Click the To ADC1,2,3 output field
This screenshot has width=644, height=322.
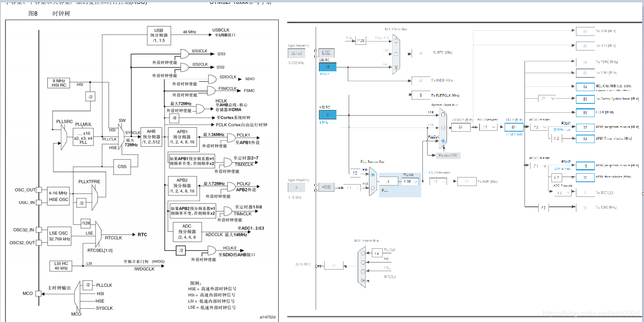[x=585, y=193]
